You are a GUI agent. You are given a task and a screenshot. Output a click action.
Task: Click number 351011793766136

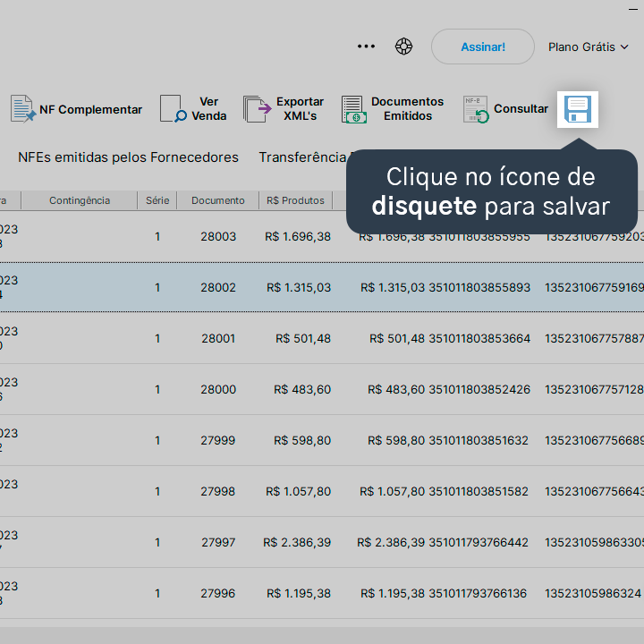pos(478,593)
